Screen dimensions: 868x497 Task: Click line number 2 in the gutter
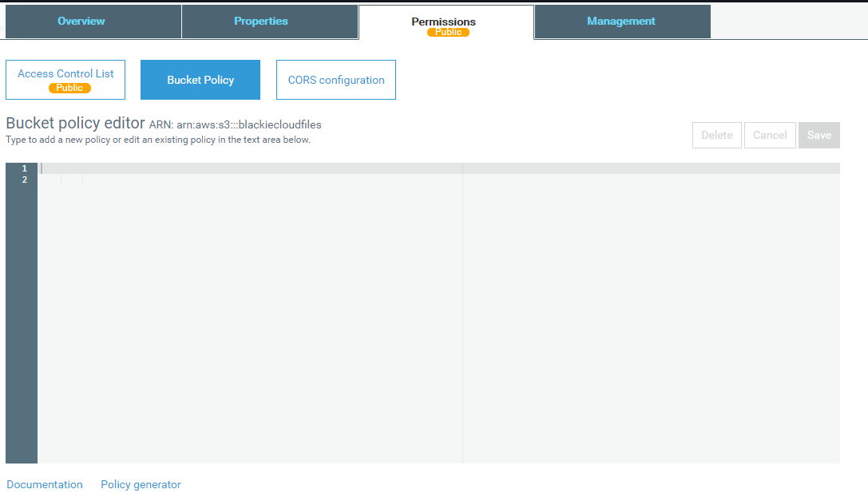click(x=24, y=180)
